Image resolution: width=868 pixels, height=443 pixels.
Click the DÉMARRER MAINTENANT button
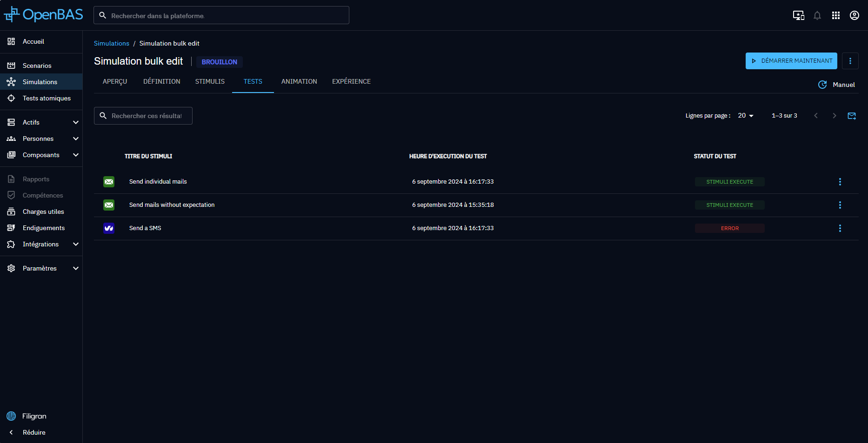coord(791,61)
